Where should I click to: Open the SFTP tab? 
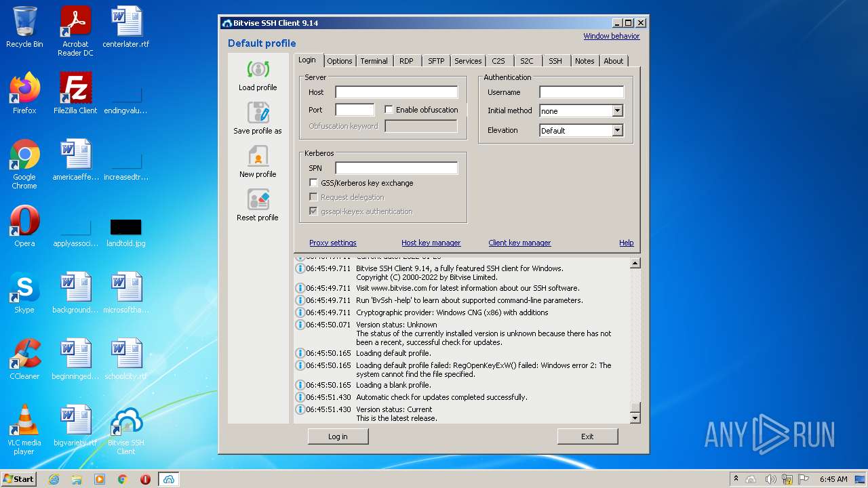(436, 61)
